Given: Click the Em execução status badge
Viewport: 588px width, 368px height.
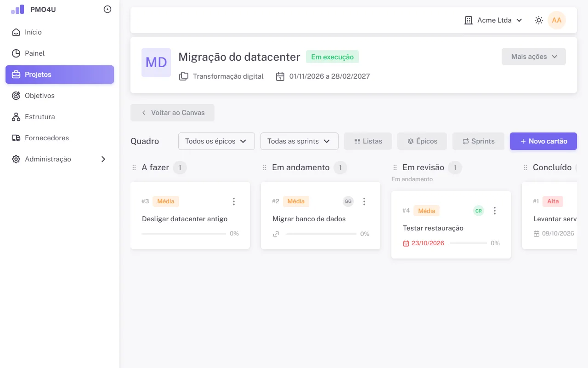Looking at the screenshot, I should point(332,57).
